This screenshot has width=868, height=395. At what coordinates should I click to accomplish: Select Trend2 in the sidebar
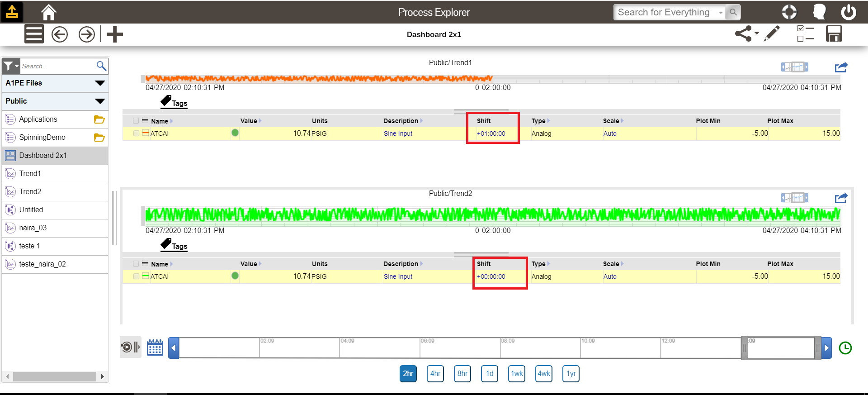point(30,192)
